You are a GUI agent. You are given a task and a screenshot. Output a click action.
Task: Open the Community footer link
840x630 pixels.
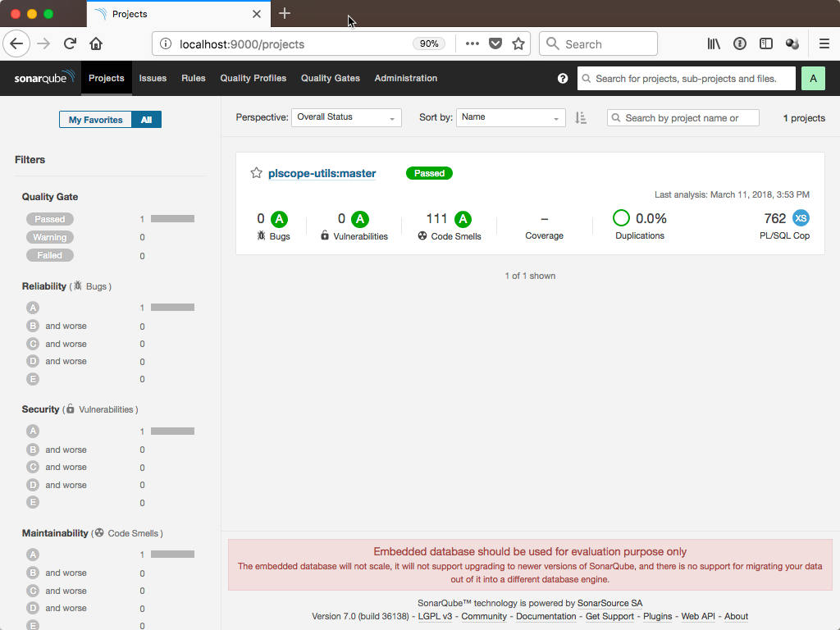(484, 616)
